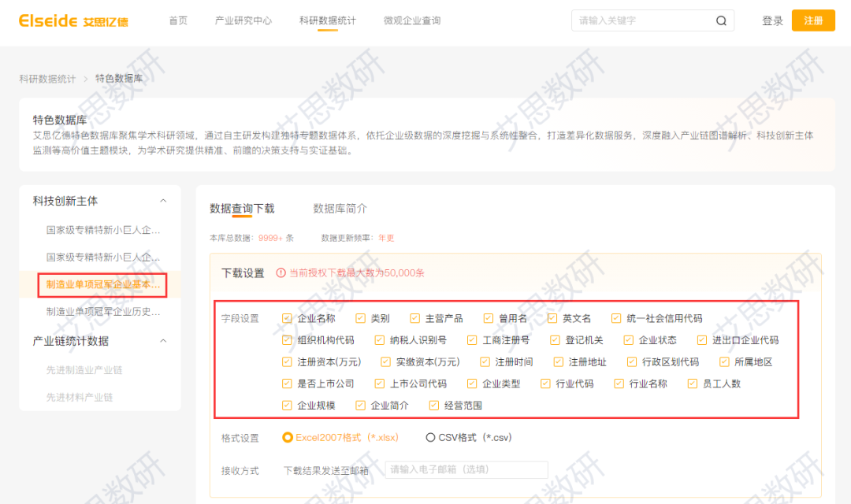Select Excel2007格式 (*.xlsx) radio option
The width and height of the screenshot is (851, 504).
[x=288, y=437]
